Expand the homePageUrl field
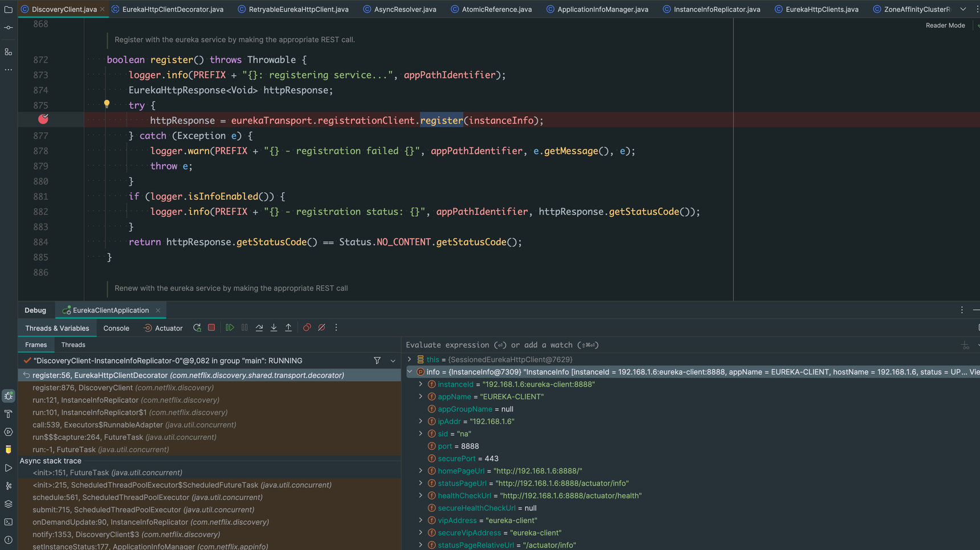This screenshot has width=980, height=550. click(421, 471)
